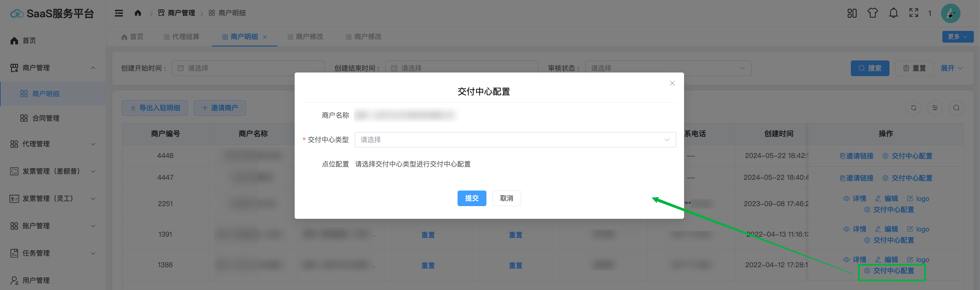This screenshot has width=980, height=290.
Task: Open table column settings icon
Action: click(x=935, y=108)
